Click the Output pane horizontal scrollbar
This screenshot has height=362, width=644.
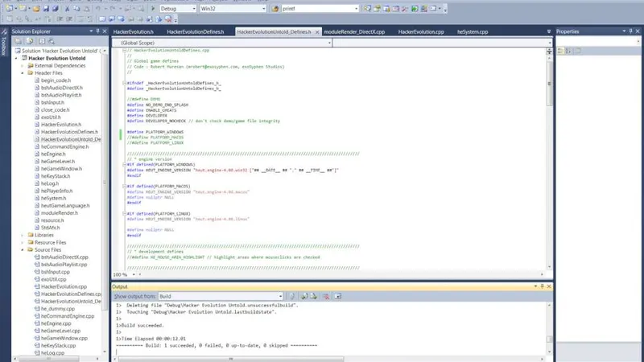(230, 359)
